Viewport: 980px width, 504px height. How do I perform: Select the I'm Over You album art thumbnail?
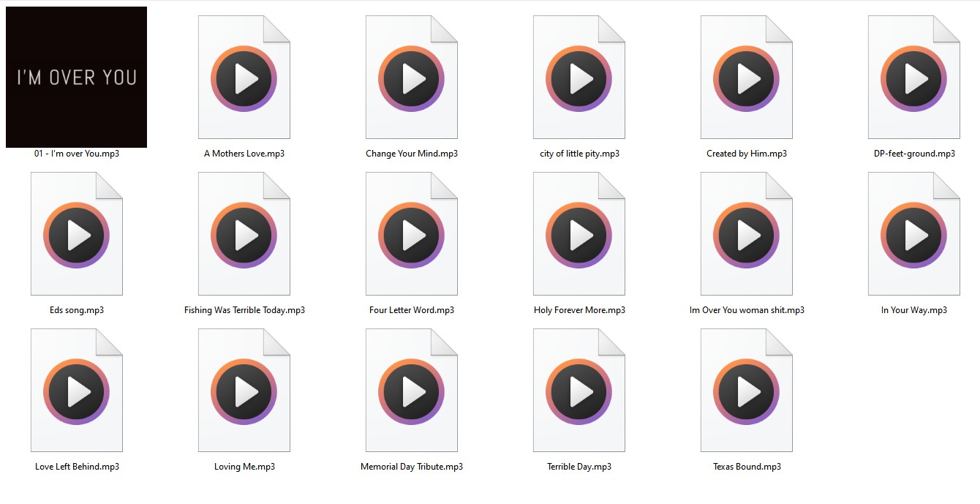pyautogui.click(x=76, y=77)
